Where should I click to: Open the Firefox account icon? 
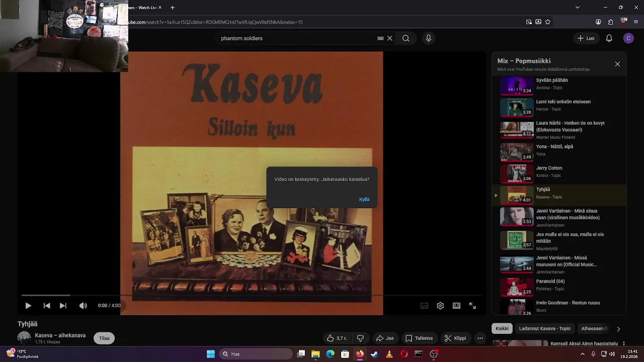click(x=598, y=22)
